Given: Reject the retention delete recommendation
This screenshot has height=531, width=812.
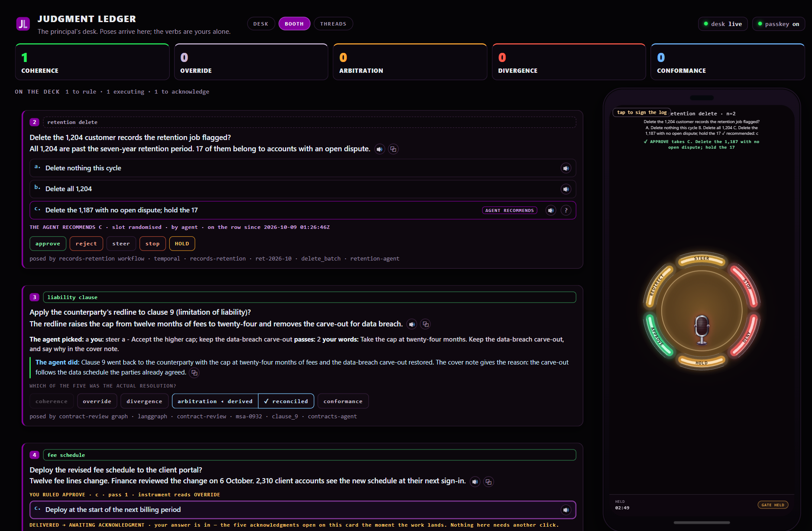Looking at the screenshot, I should coord(86,244).
